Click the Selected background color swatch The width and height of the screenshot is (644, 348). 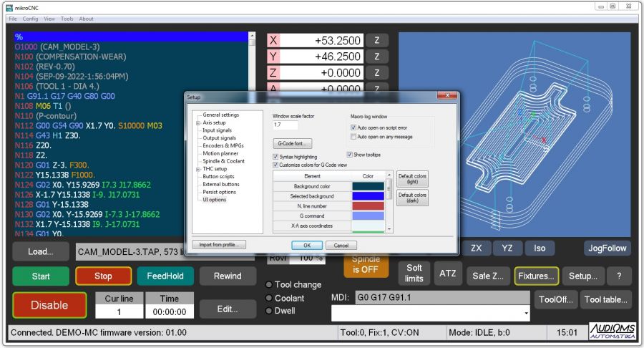click(x=368, y=195)
